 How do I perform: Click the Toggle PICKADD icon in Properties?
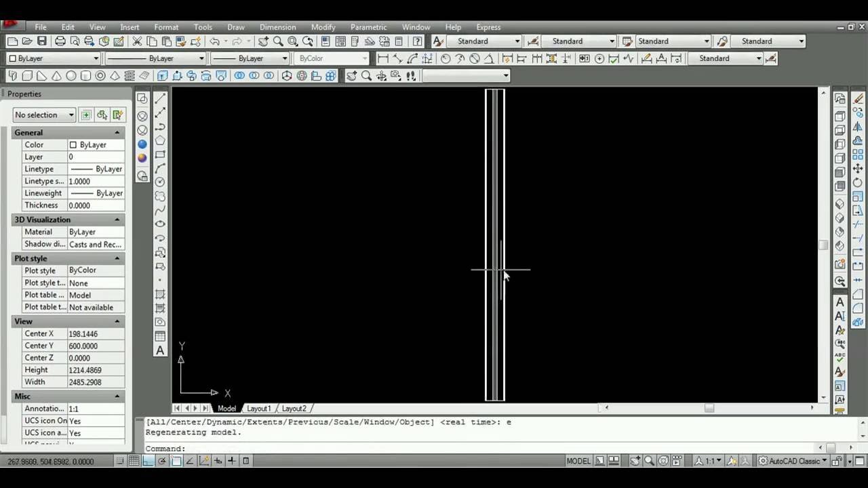pos(86,115)
